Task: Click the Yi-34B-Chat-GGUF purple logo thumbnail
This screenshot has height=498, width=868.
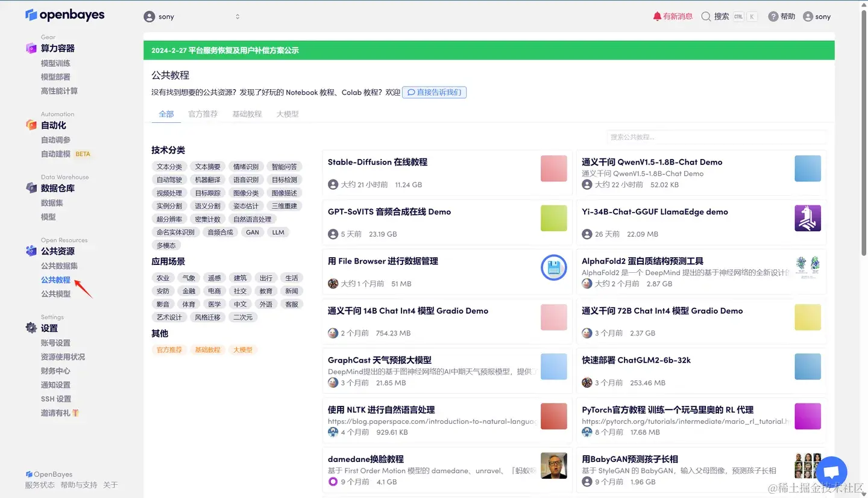Action: [808, 218]
